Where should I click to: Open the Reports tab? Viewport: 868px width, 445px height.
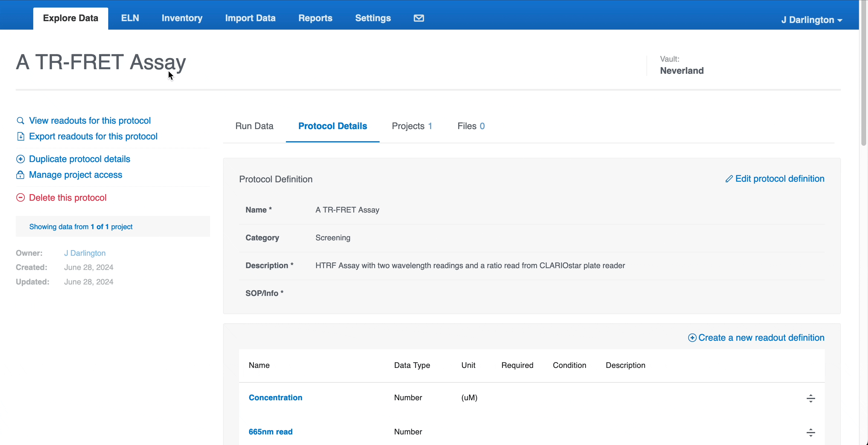tap(316, 18)
